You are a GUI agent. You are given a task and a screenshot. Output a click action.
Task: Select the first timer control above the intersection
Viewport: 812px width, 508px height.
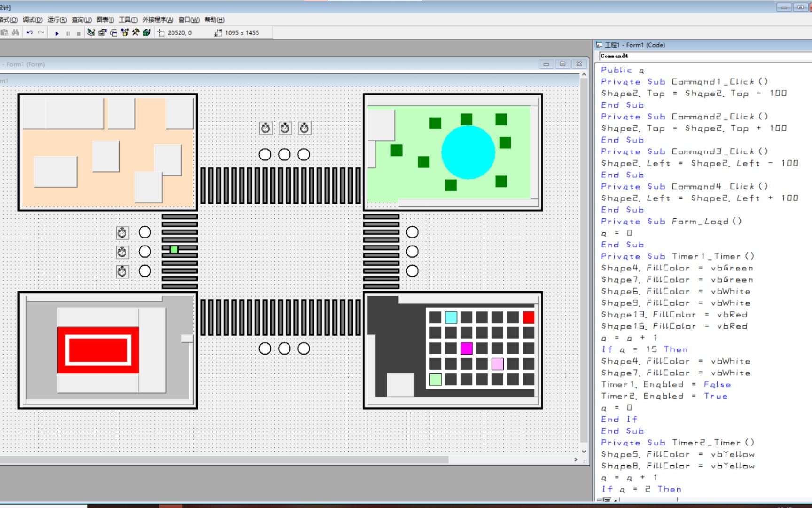(x=265, y=128)
